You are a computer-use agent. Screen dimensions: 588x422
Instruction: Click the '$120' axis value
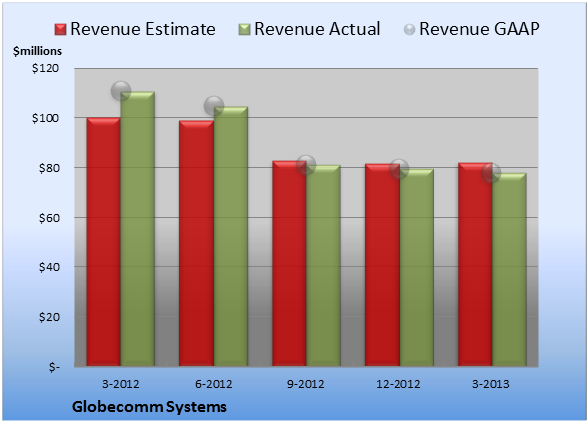coord(45,68)
